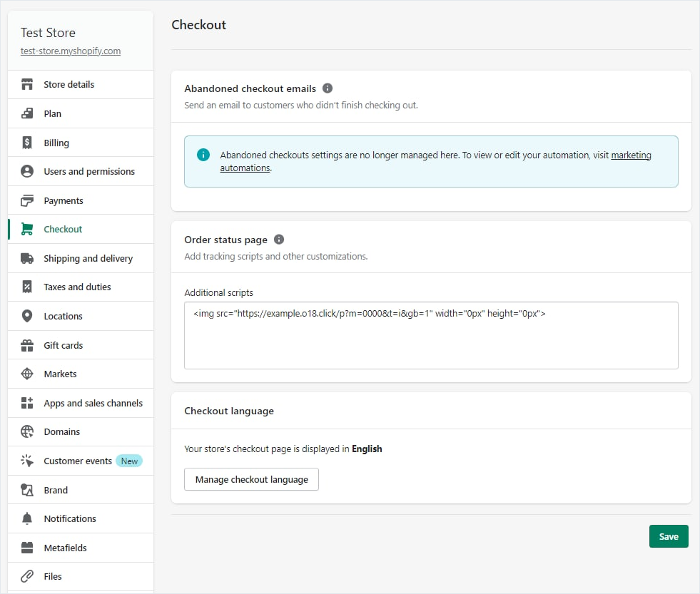Viewport: 700px width, 594px height.
Task: Click the Gift cards icon
Action: (27, 346)
